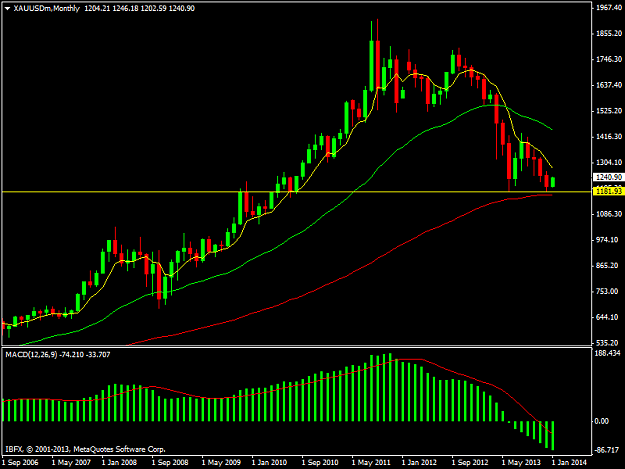
Task: Click the OHLC values 1204.21 1246.18 1202.59 1240.90
Action: point(140,8)
